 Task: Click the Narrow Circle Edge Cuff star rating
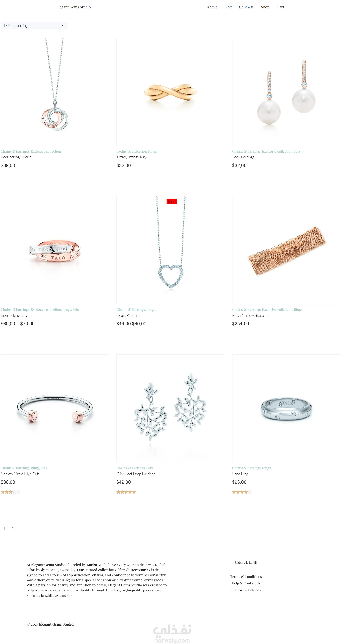11,492
